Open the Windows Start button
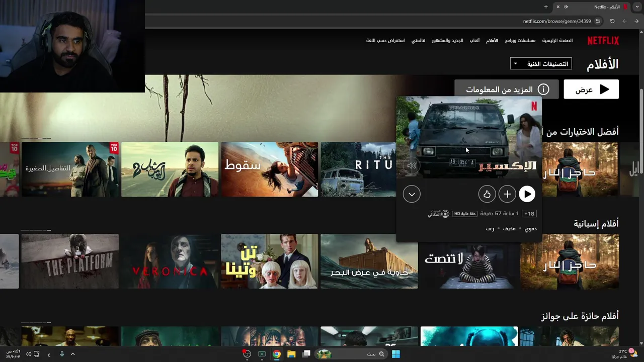The height and width of the screenshot is (362, 644). (x=396, y=354)
